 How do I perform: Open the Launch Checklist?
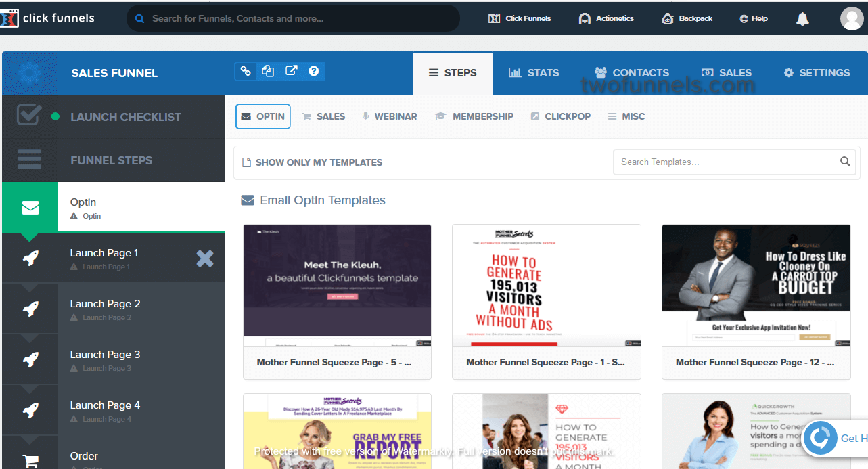pyautogui.click(x=126, y=117)
